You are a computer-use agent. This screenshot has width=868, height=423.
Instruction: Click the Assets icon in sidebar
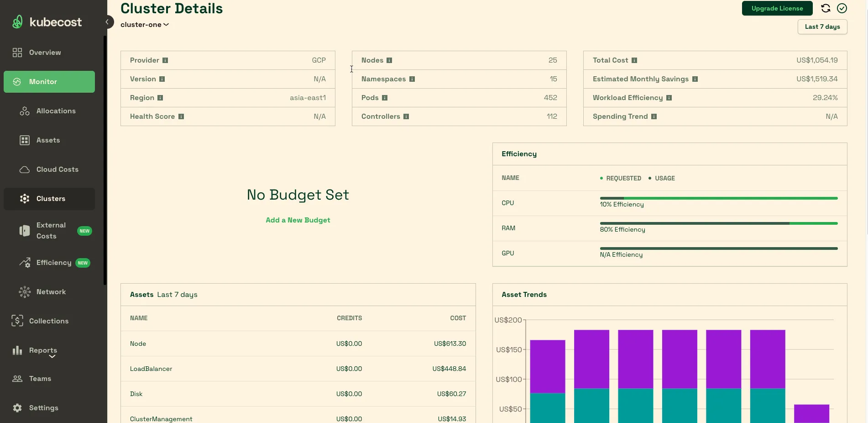(25, 140)
